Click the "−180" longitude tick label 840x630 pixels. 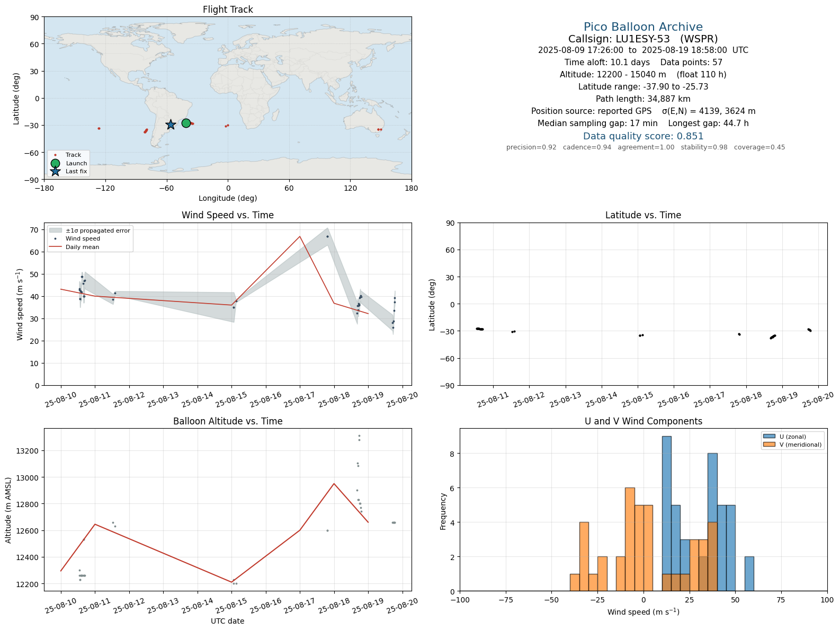pyautogui.click(x=44, y=188)
